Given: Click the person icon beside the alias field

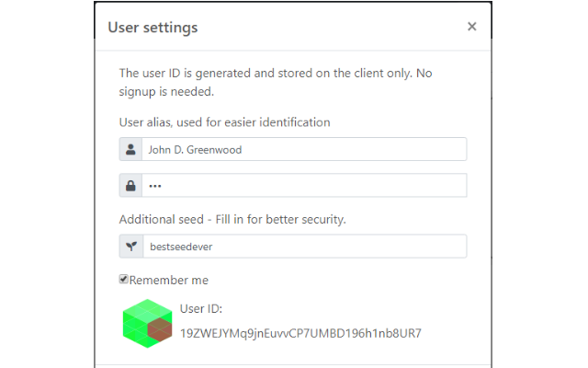Looking at the screenshot, I should click(x=130, y=149).
